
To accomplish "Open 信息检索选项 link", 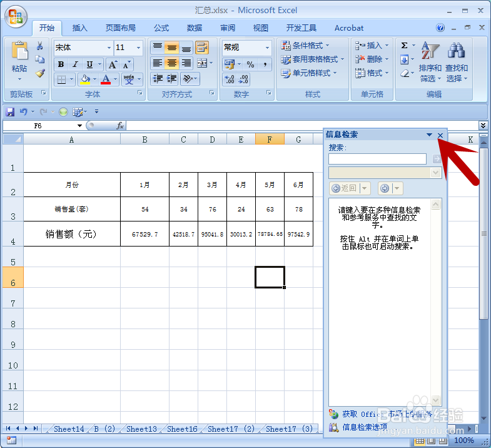I will [x=365, y=427].
